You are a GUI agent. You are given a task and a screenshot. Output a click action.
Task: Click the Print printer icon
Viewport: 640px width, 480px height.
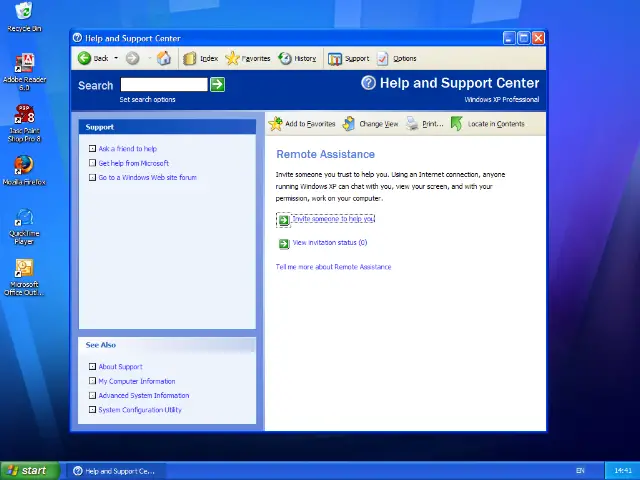412,124
